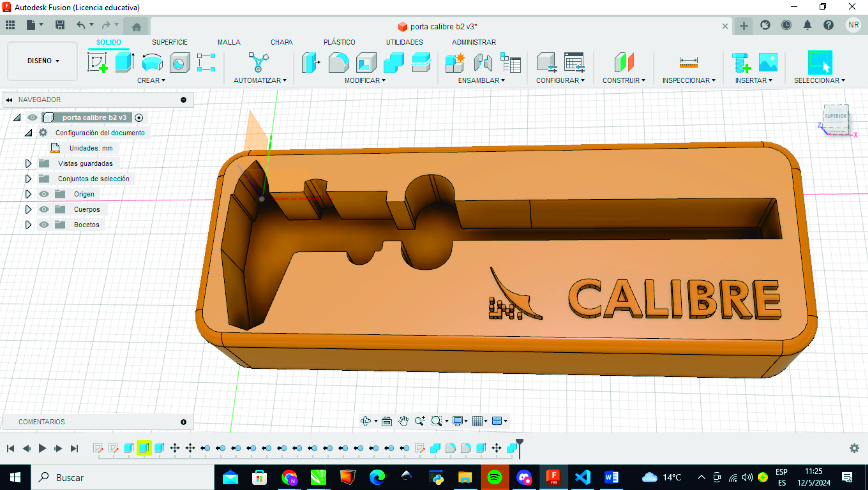
Task: Select the Measure tool
Action: [688, 63]
